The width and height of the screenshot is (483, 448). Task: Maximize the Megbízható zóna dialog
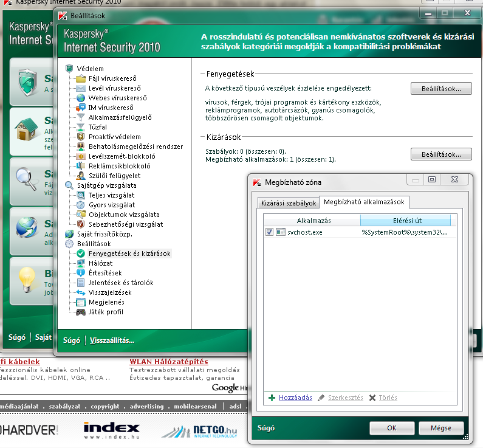(432, 179)
